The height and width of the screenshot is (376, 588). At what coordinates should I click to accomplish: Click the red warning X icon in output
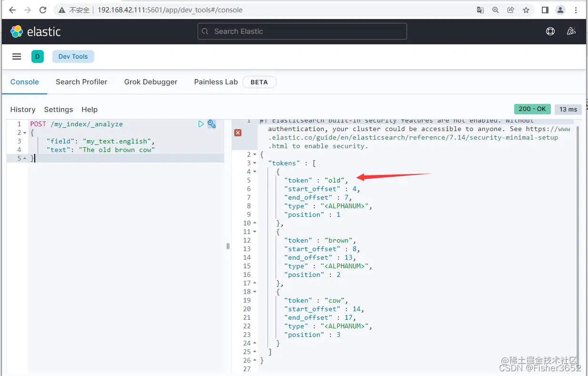[x=238, y=132]
